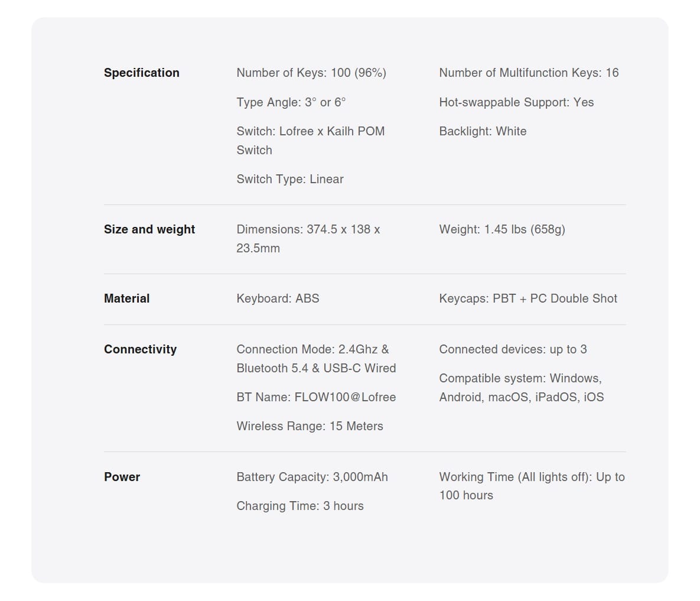Viewport: 700px width, 601px height.
Task: Click the Material section heading
Action: click(x=127, y=298)
